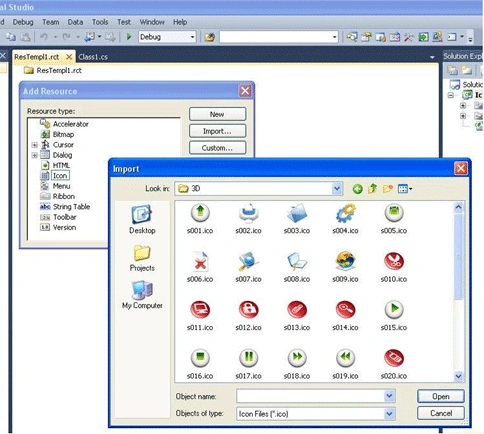Select the s018.ico fast-forward icon file
Viewport: 484px width, 434px height.
pyautogui.click(x=297, y=364)
